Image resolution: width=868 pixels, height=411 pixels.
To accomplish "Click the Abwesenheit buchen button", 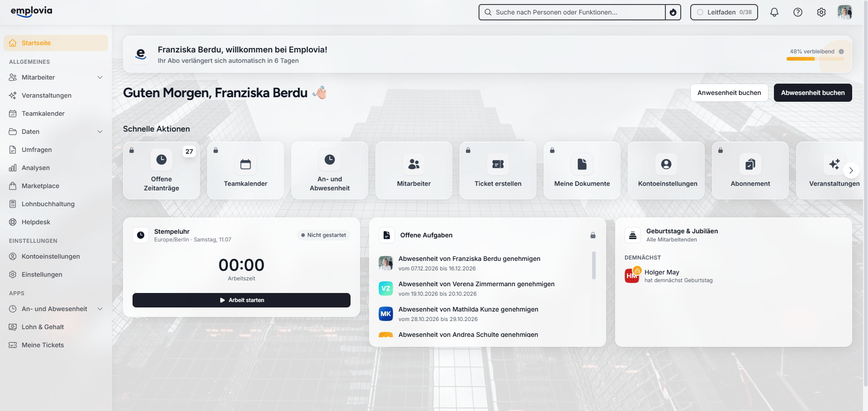I will [x=813, y=93].
